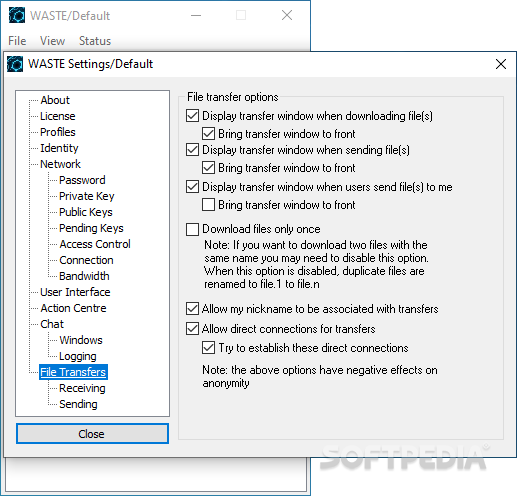This screenshot has width=517, height=496.
Task: Select License in the settings tree
Action: (58, 116)
